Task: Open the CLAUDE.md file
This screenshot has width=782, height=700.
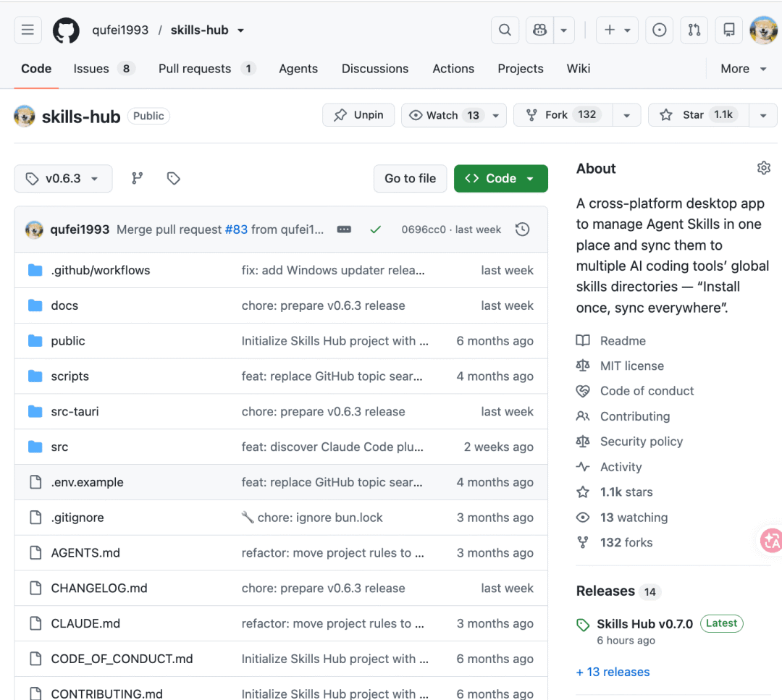Action: click(85, 624)
